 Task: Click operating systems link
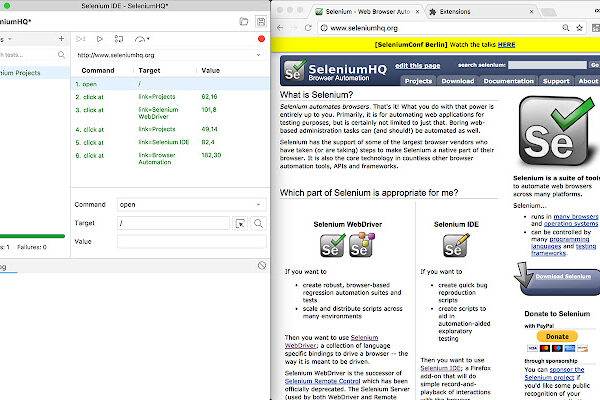coord(571,224)
